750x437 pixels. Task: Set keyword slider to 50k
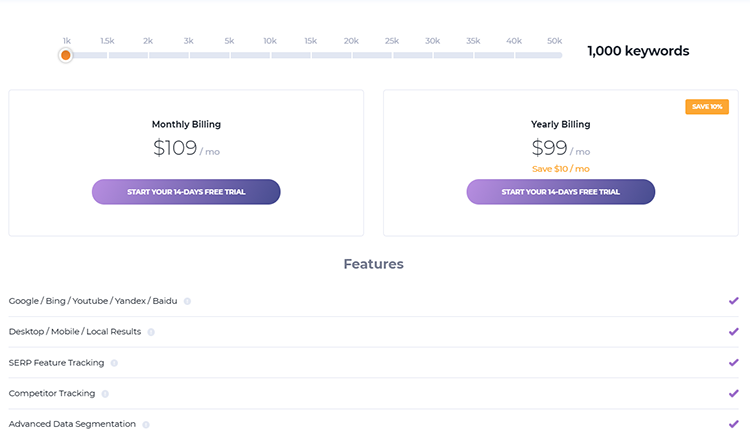[x=553, y=55]
